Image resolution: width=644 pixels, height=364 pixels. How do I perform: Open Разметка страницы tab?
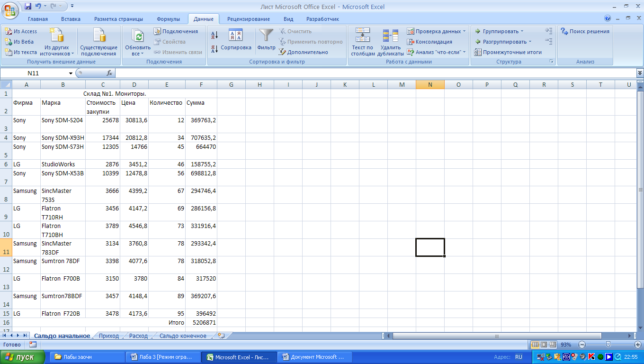[x=118, y=19]
